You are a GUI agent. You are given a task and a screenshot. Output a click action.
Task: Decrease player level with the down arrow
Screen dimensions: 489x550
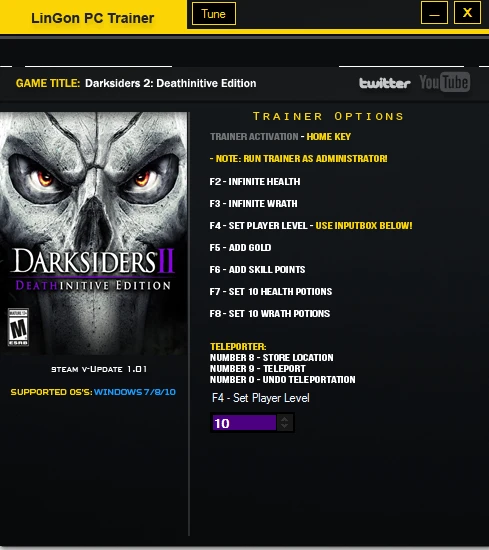coord(284,426)
